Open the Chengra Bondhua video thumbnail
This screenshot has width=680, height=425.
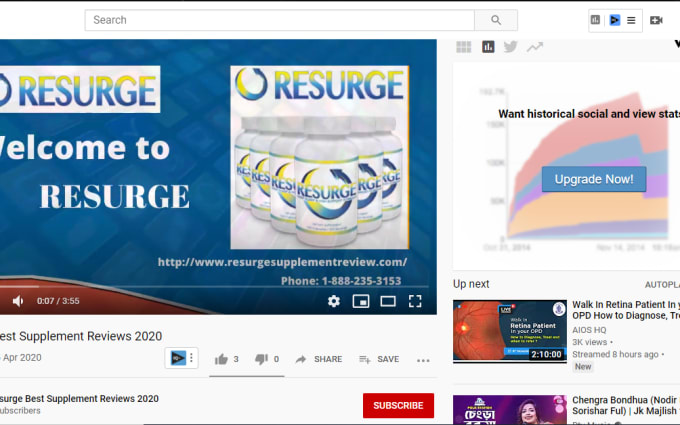pos(510,409)
